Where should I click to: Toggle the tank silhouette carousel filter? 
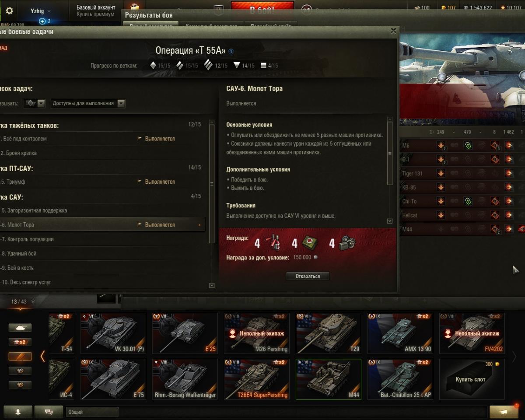(x=20, y=328)
